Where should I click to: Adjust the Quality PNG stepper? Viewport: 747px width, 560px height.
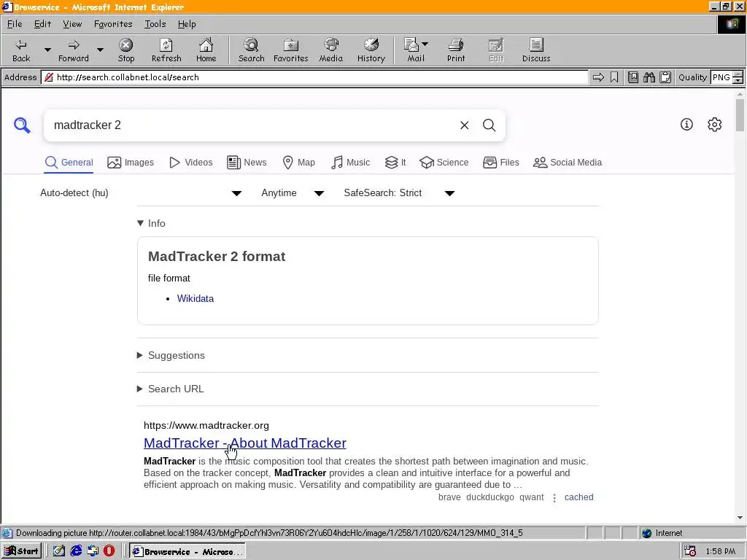(738, 77)
